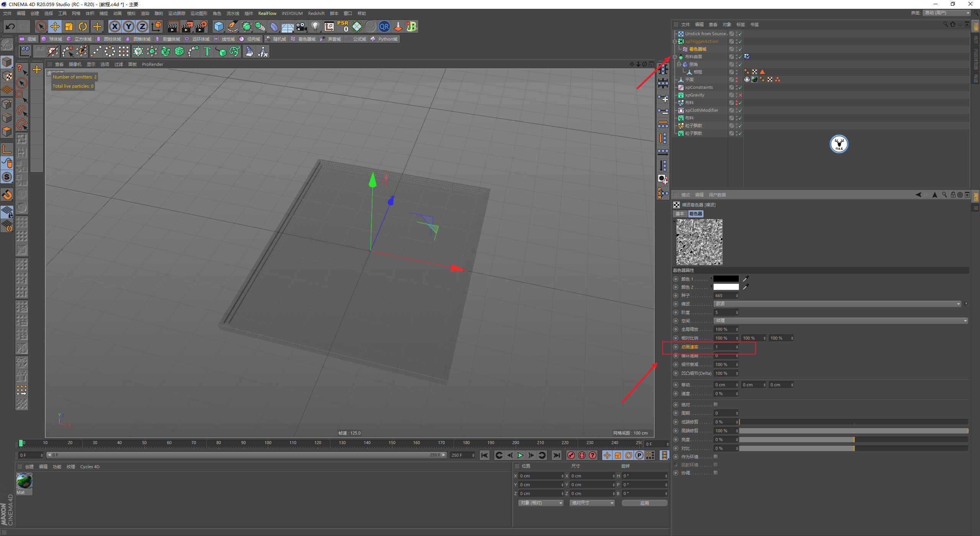980x536 pixels.
Task: Click the Undo arrow icon
Action: tap(10, 26)
